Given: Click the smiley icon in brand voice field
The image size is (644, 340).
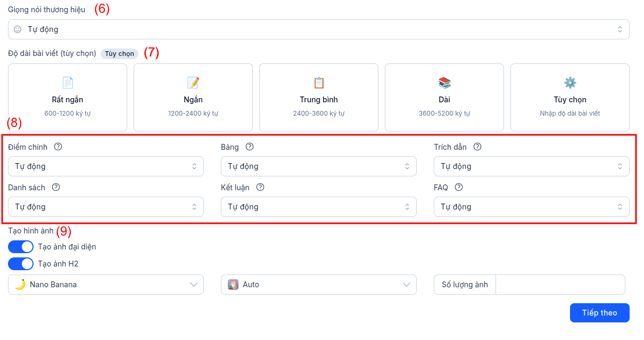Looking at the screenshot, I should (18, 29).
